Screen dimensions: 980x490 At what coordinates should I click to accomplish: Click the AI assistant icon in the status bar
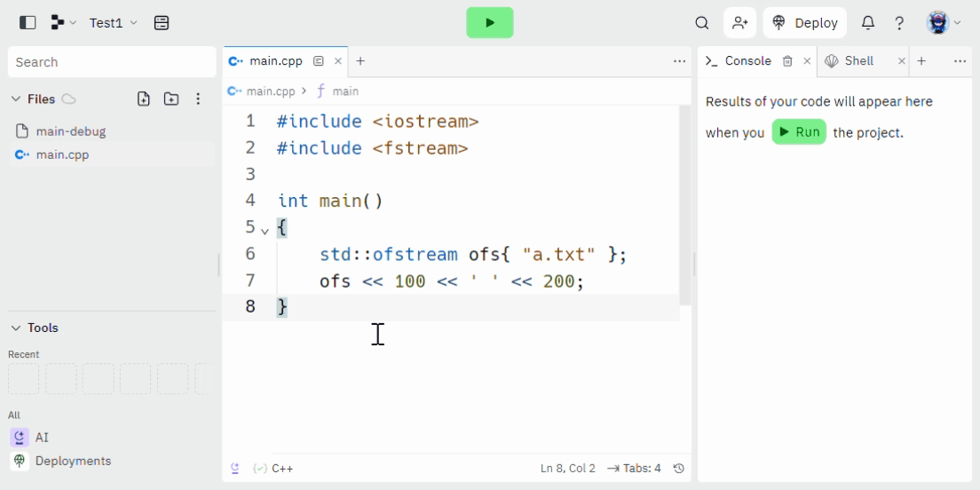[235, 468]
